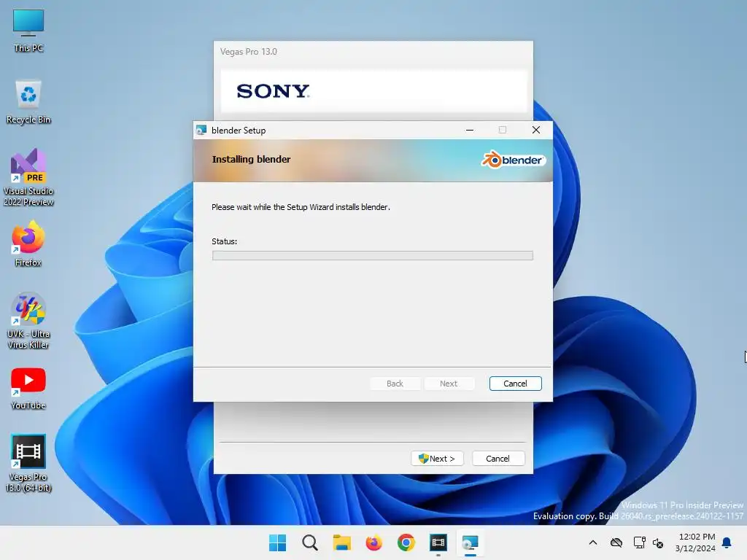Image resolution: width=747 pixels, height=560 pixels.
Task: Open the network display tray icon
Action: [x=639, y=542]
